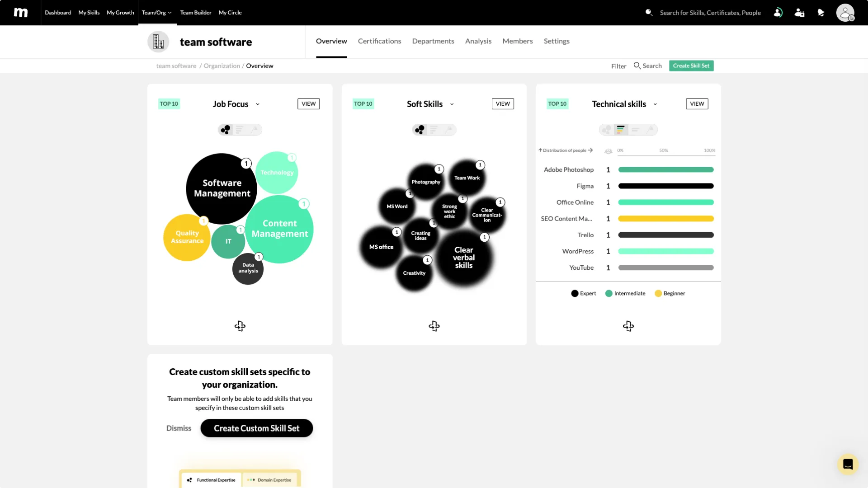Click the global skills search field
868x488 pixels.
(x=710, y=13)
